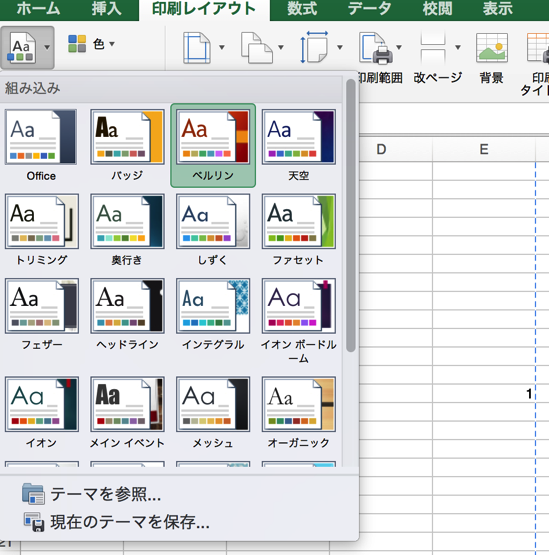Click 現在のテーマを保存... to save theme

[x=130, y=522]
